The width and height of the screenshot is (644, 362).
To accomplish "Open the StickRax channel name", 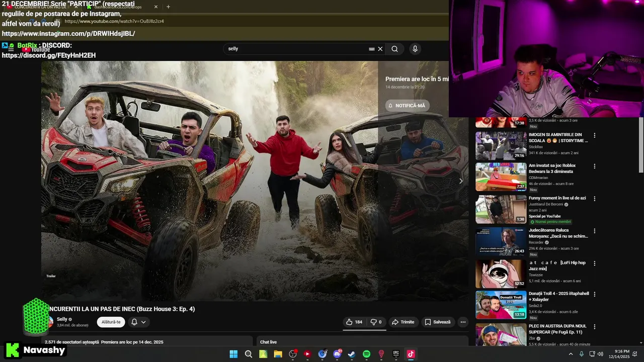I will tap(536, 147).
